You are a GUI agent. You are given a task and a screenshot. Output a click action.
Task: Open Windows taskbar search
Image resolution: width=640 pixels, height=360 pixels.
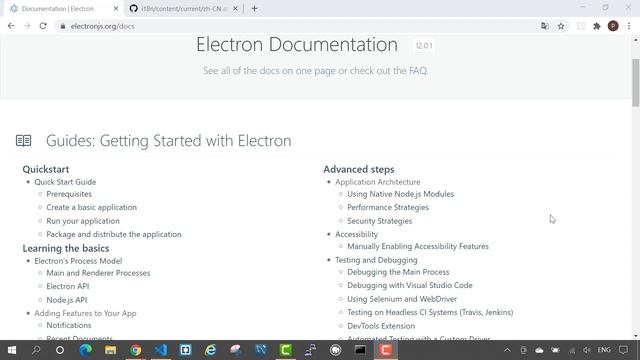tap(36, 350)
